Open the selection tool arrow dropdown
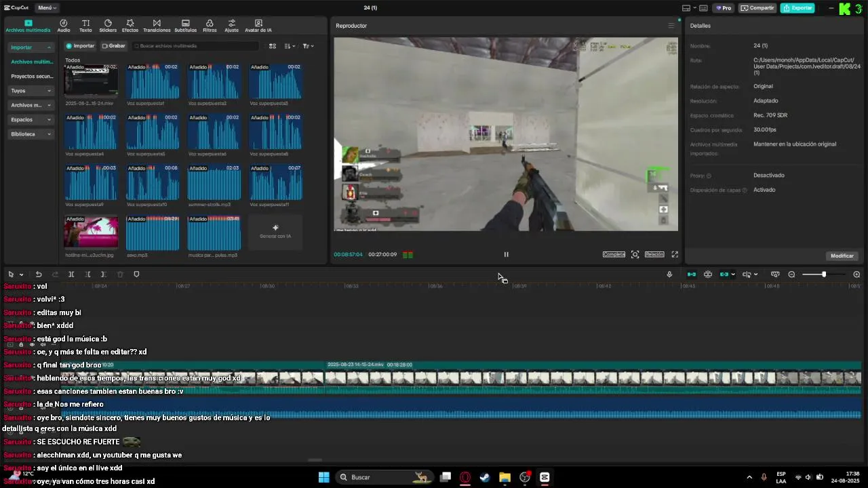Screen dimensions: 868x488 [x=22, y=274]
